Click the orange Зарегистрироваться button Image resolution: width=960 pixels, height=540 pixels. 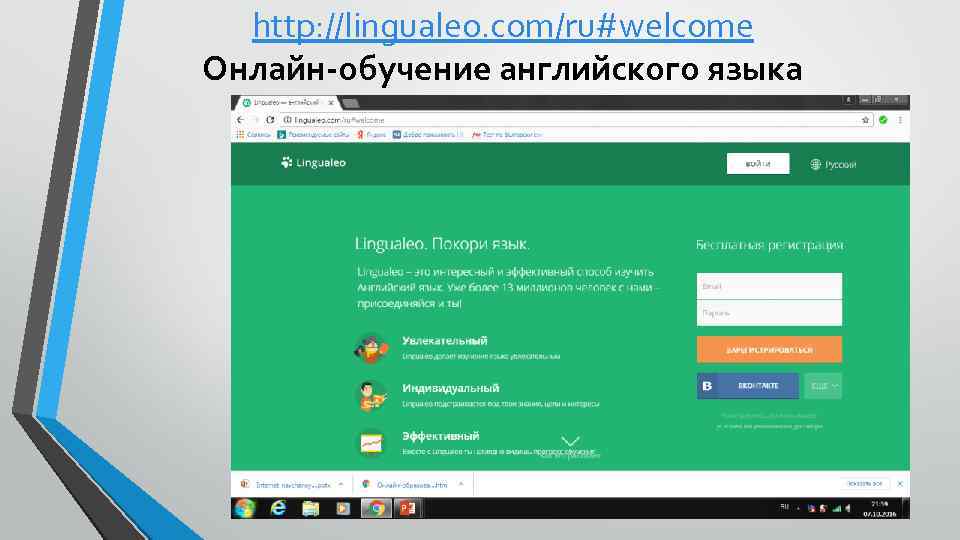(769, 350)
